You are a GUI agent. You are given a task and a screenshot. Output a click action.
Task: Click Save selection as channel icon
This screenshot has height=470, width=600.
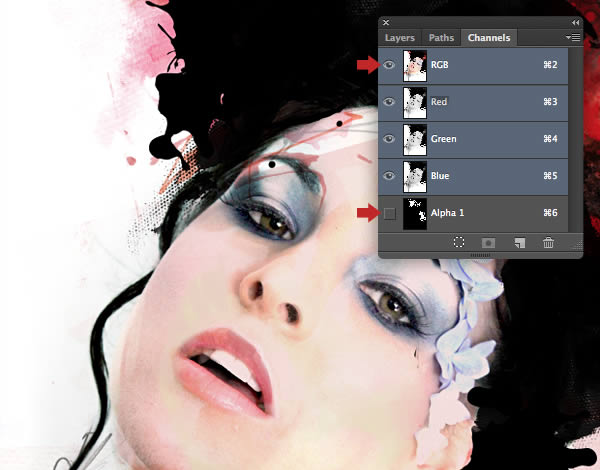[488, 243]
